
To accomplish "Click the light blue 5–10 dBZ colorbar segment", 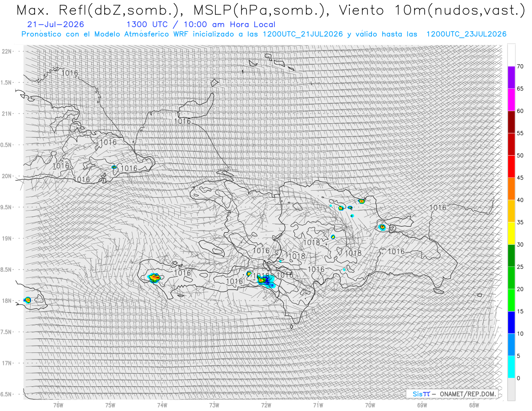I will point(511,344).
